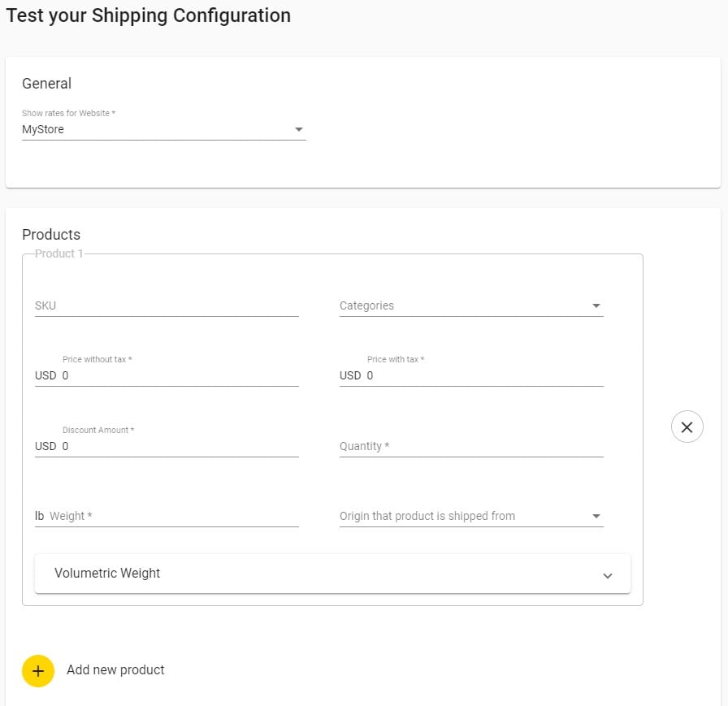Click the Products section heading

coord(51,235)
